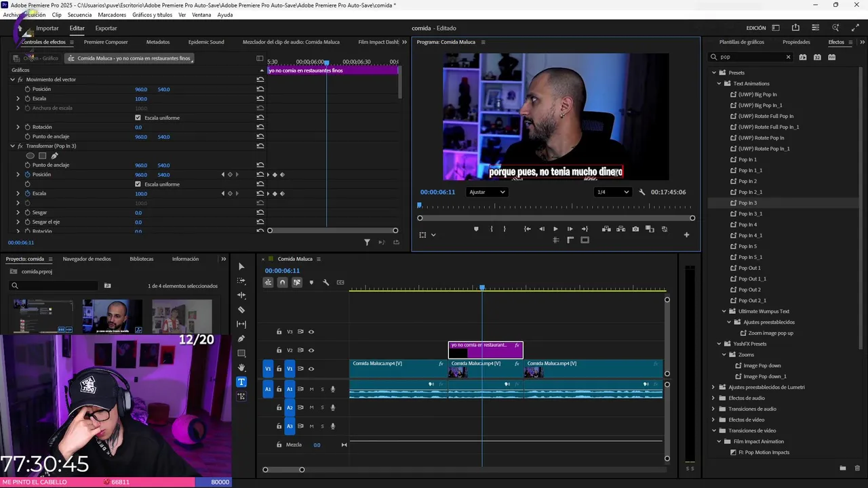Open the Navegador de medios tab
This screenshot has width=868, height=488.
click(87, 259)
